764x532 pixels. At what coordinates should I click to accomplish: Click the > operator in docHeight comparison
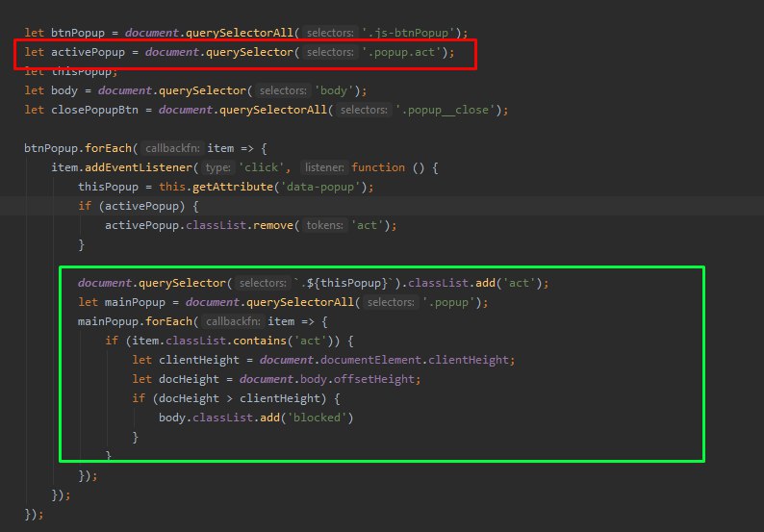click(x=229, y=398)
